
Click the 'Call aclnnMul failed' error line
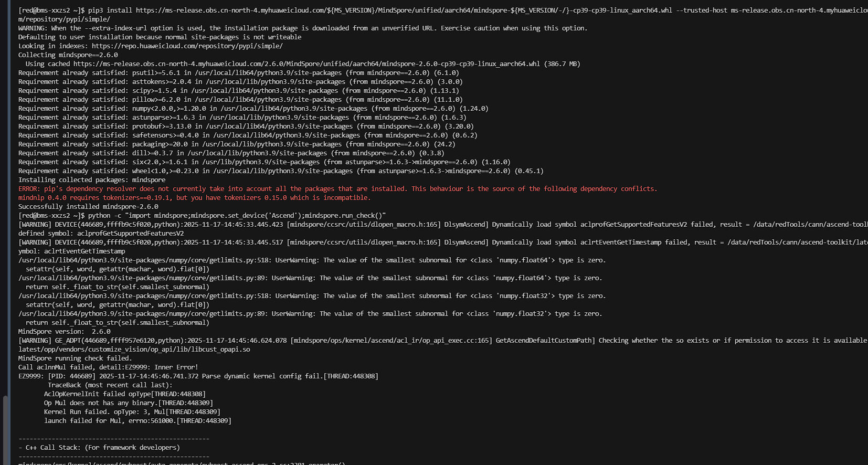[x=108, y=367]
